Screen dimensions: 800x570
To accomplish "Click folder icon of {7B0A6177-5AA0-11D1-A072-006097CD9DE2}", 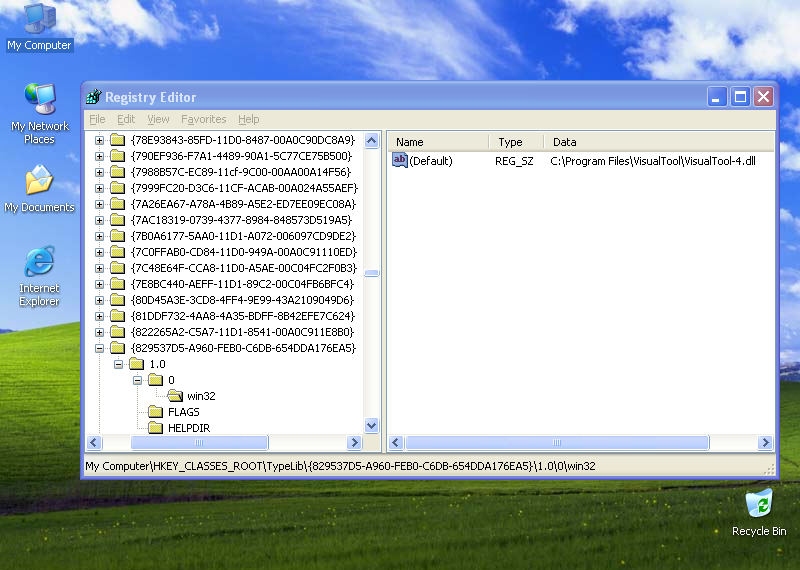I will pyautogui.click(x=118, y=236).
